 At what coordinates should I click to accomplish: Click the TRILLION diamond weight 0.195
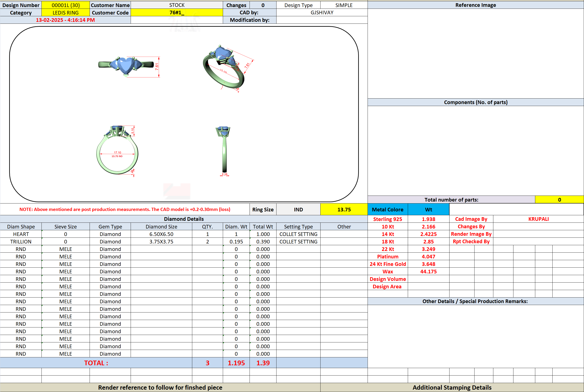click(236, 242)
